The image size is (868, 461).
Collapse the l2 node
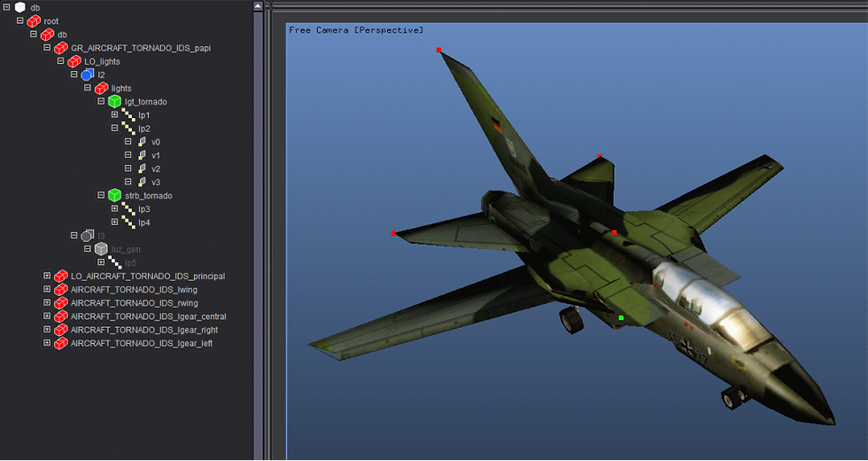point(74,74)
